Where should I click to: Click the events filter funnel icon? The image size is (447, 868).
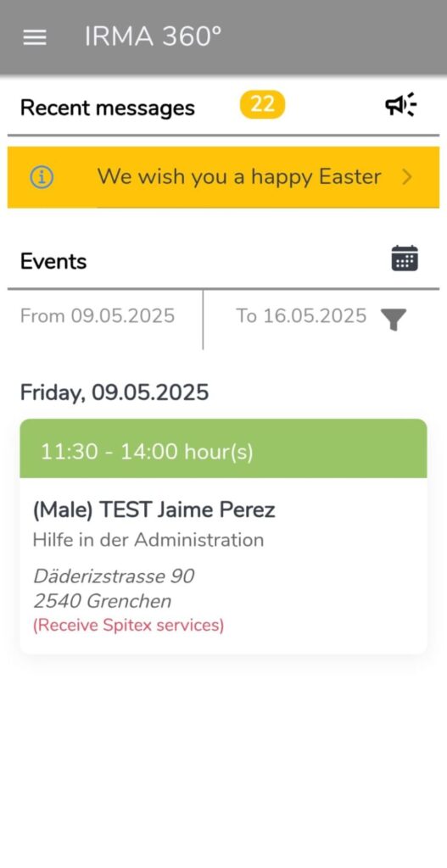pyautogui.click(x=394, y=320)
